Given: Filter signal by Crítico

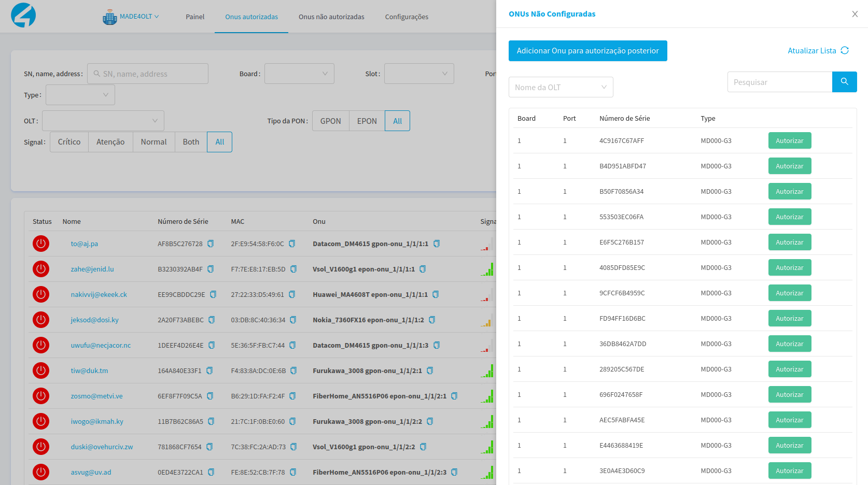Looking at the screenshot, I should 69,142.
